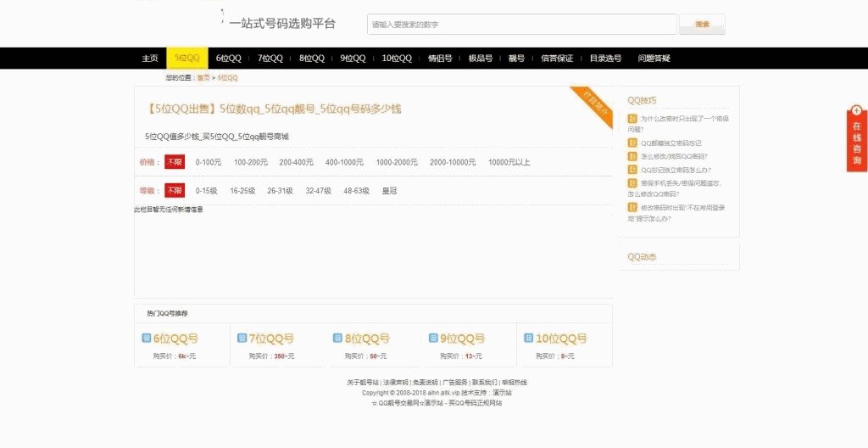Click the footer link 广告服务
Image resolution: width=868 pixels, height=448 pixels.
click(x=455, y=383)
